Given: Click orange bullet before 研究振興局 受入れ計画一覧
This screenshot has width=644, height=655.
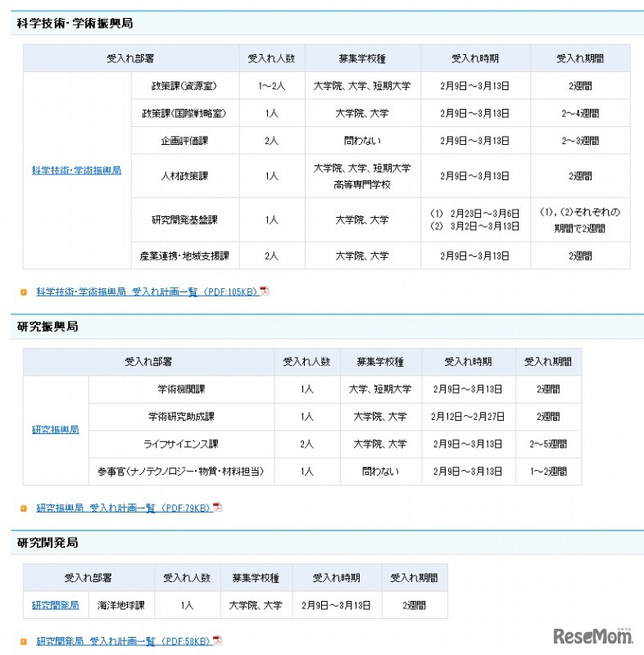Looking at the screenshot, I should [x=24, y=508].
